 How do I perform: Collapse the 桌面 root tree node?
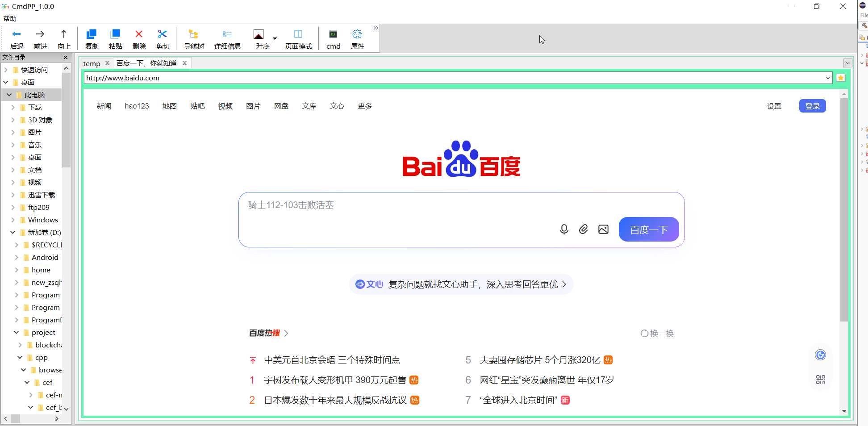(x=6, y=82)
